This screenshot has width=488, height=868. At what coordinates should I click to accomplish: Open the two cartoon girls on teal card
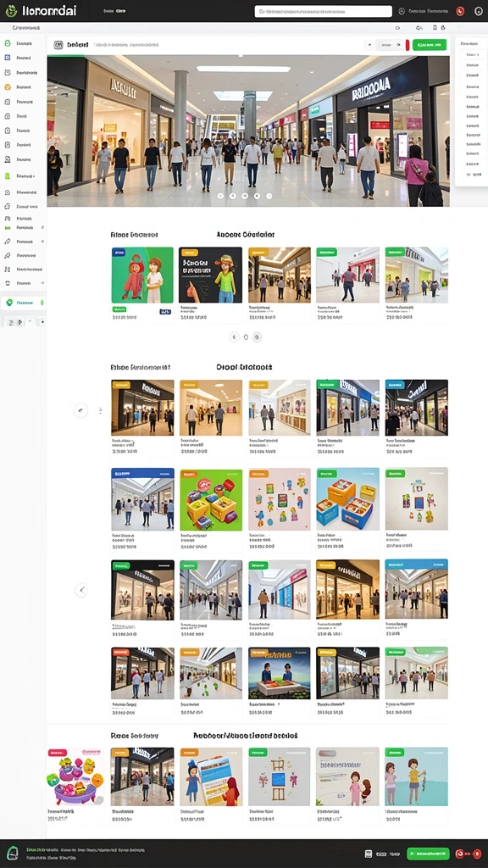417,776
